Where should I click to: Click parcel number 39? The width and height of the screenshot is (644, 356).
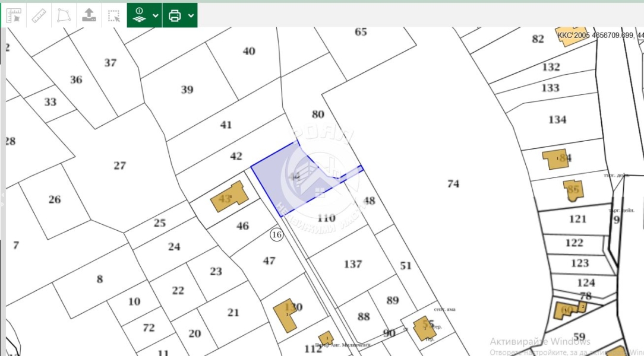187,90
